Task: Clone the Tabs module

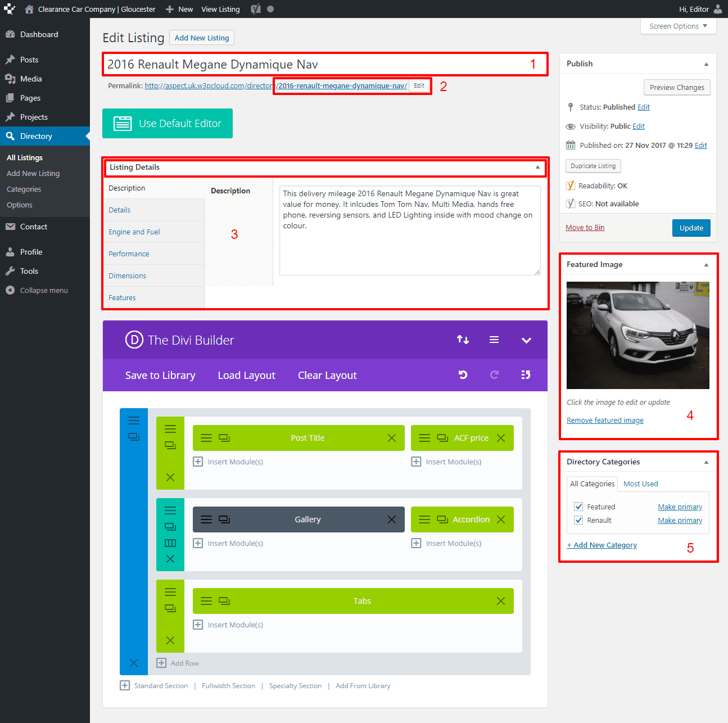Action: 224,601
